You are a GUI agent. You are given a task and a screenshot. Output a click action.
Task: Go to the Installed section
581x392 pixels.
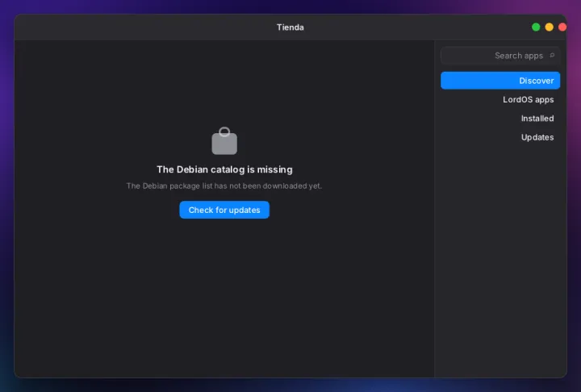[x=499, y=119]
